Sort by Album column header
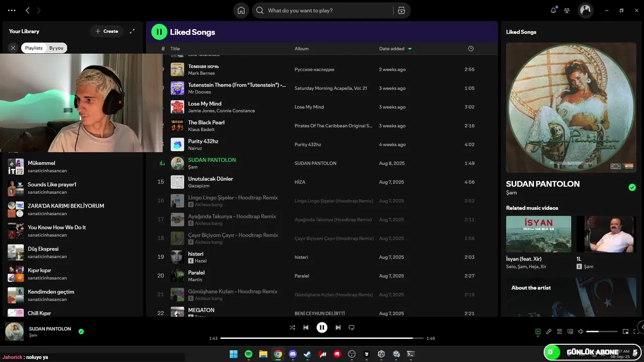Screen dimensions: 644x362 (x=301, y=49)
